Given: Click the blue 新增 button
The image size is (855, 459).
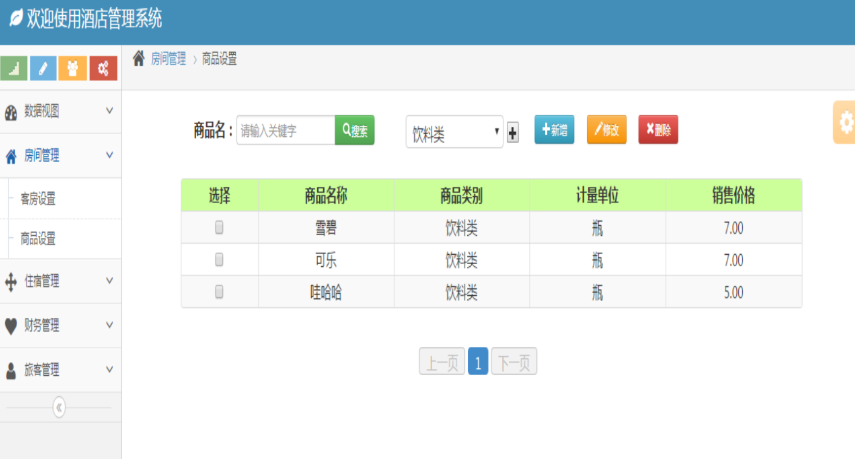Looking at the screenshot, I should [x=554, y=130].
